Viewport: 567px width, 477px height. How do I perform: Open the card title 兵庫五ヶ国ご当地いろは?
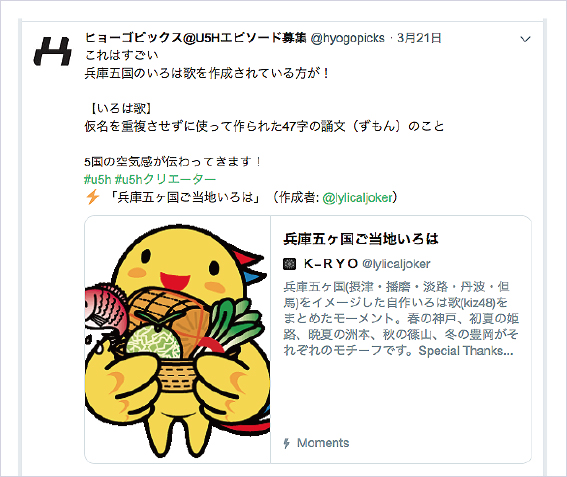(361, 239)
